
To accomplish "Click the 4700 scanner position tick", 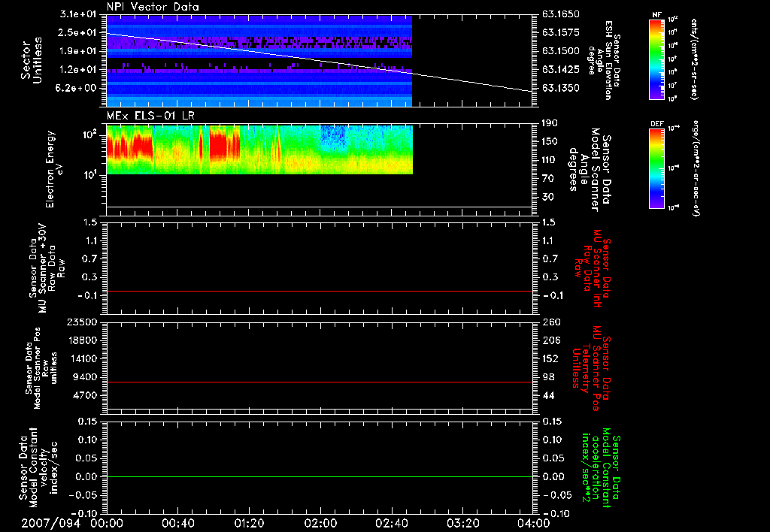I will click(x=84, y=395).
